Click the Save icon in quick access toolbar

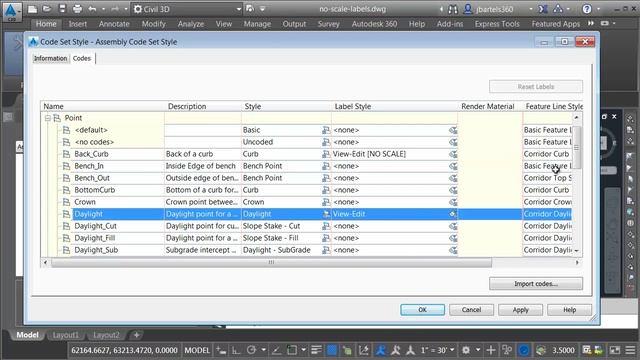pos(62,9)
